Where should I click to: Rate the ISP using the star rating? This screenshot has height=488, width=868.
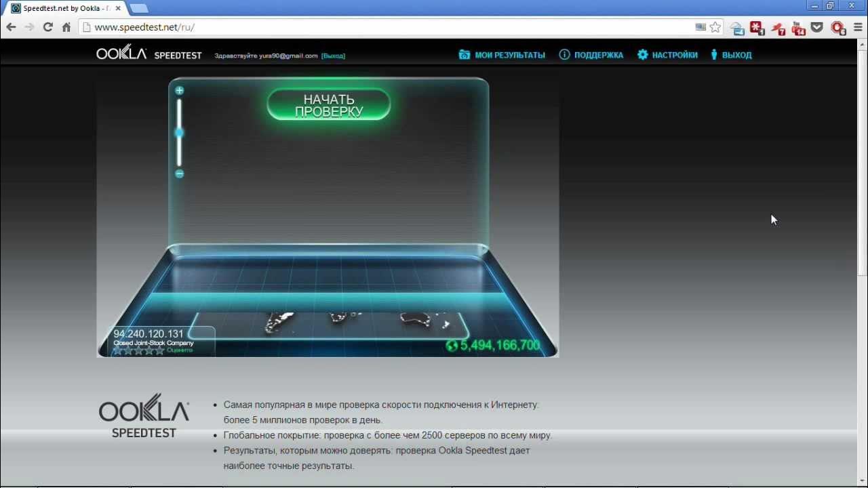(138, 350)
